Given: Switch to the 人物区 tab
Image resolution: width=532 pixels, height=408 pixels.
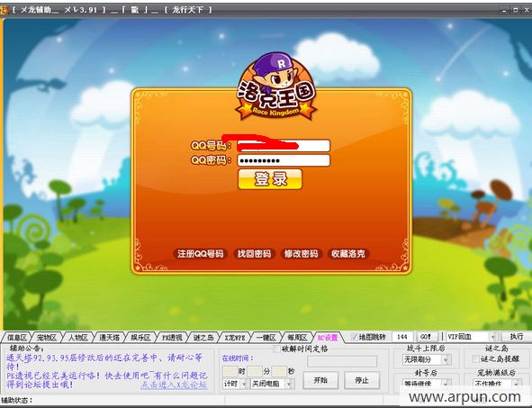Looking at the screenshot, I should pyautogui.click(x=77, y=338).
